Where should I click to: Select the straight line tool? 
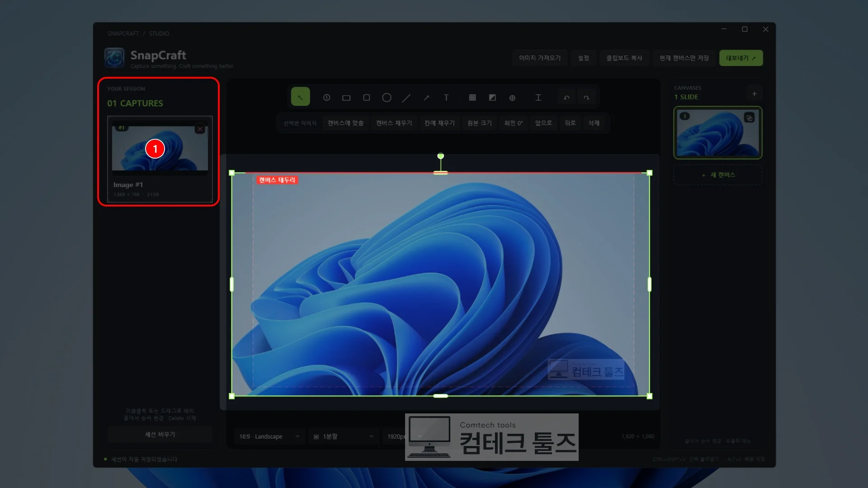click(406, 98)
